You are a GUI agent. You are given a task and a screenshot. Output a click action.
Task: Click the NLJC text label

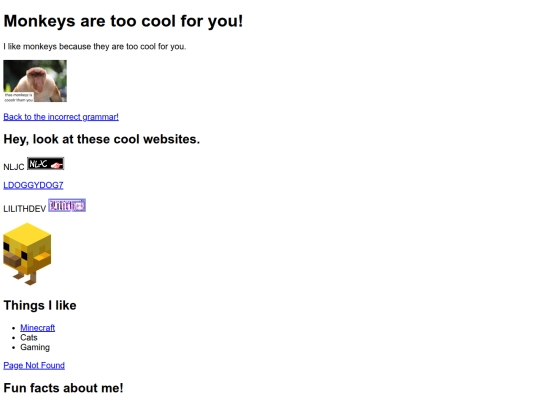(x=14, y=167)
